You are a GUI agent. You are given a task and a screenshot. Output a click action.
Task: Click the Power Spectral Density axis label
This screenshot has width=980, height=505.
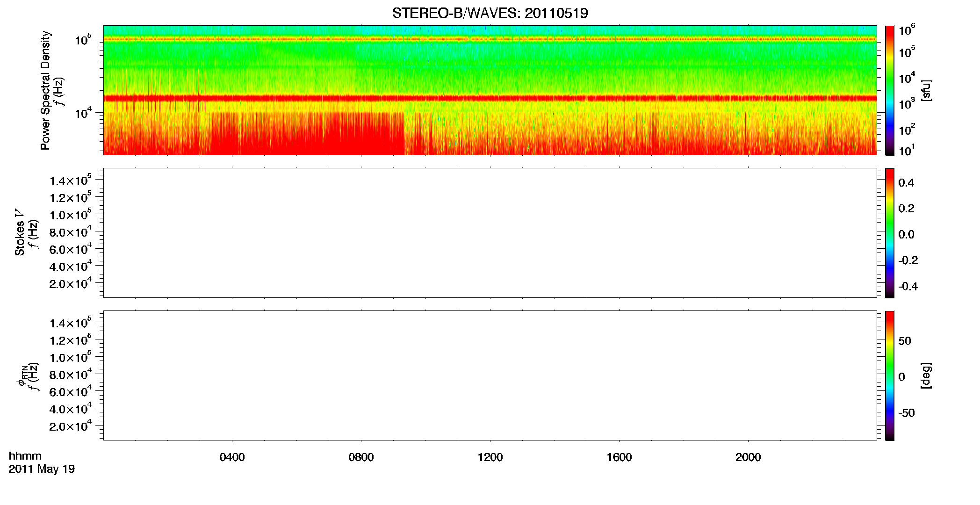pos(45,90)
